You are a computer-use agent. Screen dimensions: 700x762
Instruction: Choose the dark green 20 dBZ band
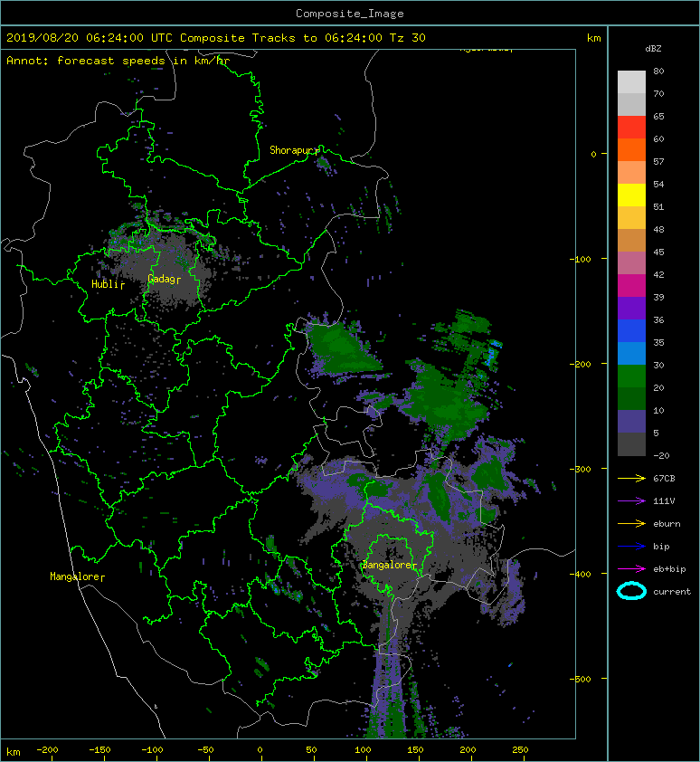point(631,398)
